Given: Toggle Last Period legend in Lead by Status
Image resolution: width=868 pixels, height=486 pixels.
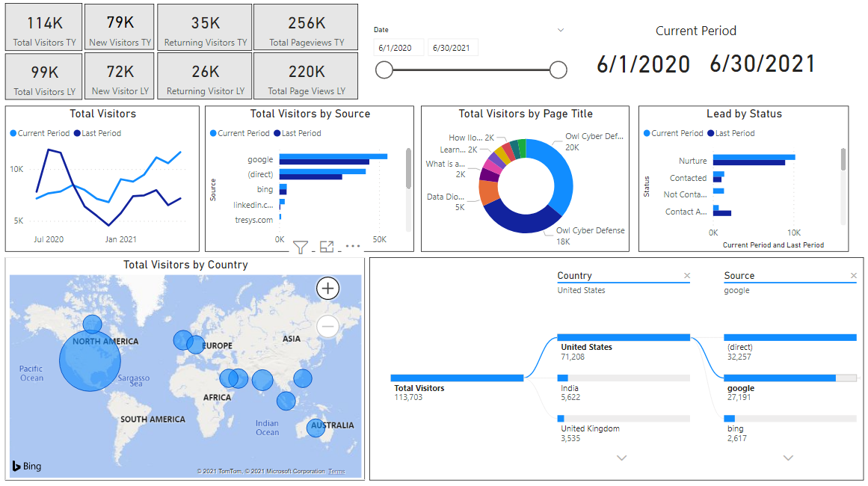Looking at the screenshot, I should (x=730, y=133).
